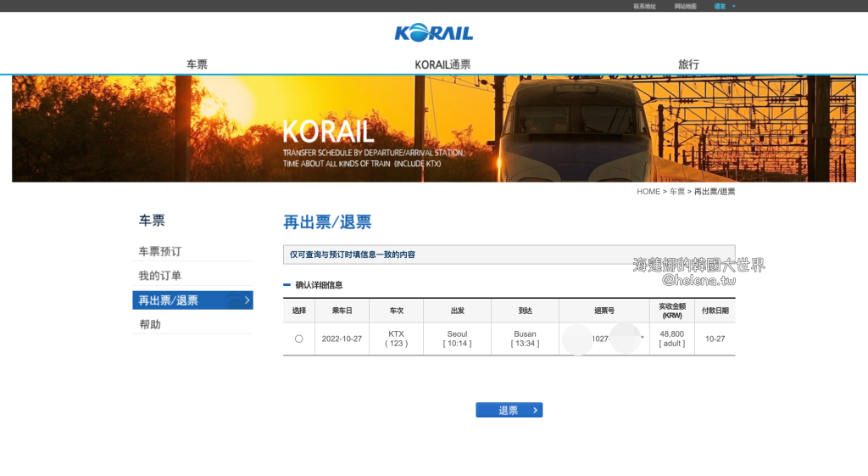868x476 pixels.
Task: Open 帮助 in the sidebar
Action: pyautogui.click(x=150, y=324)
